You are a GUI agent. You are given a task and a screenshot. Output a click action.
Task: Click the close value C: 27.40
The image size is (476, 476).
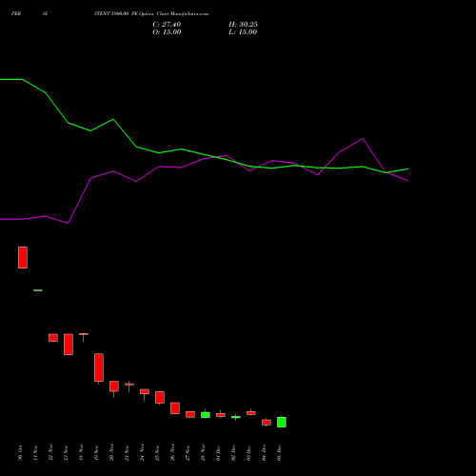coord(167,25)
